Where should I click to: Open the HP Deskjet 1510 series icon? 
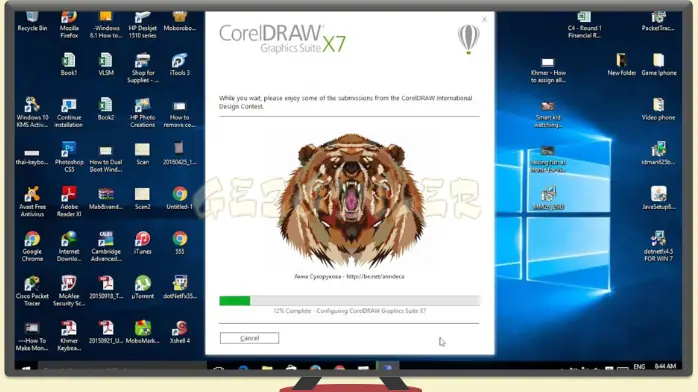142,25
